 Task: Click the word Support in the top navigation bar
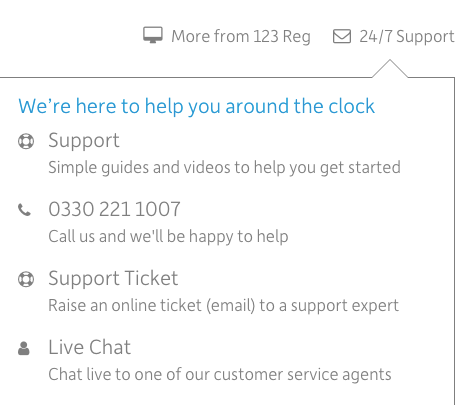coord(425,37)
